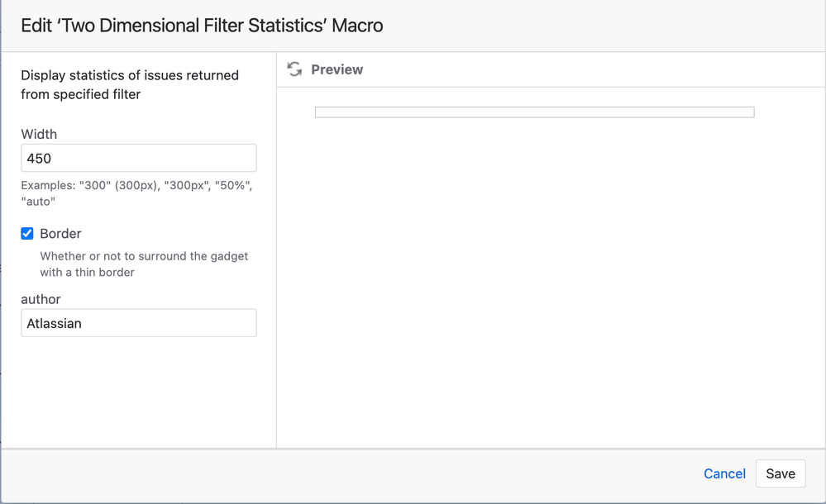The image size is (826, 504).
Task: Focus the author text field
Action: tap(139, 323)
